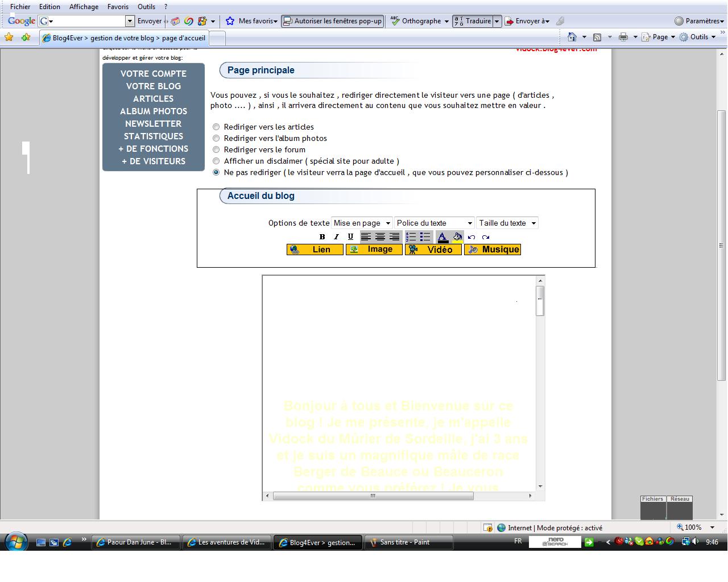This screenshot has height=582, width=728.
Task: Expand the 'Police du texte' dropdown
Action: [x=435, y=223]
